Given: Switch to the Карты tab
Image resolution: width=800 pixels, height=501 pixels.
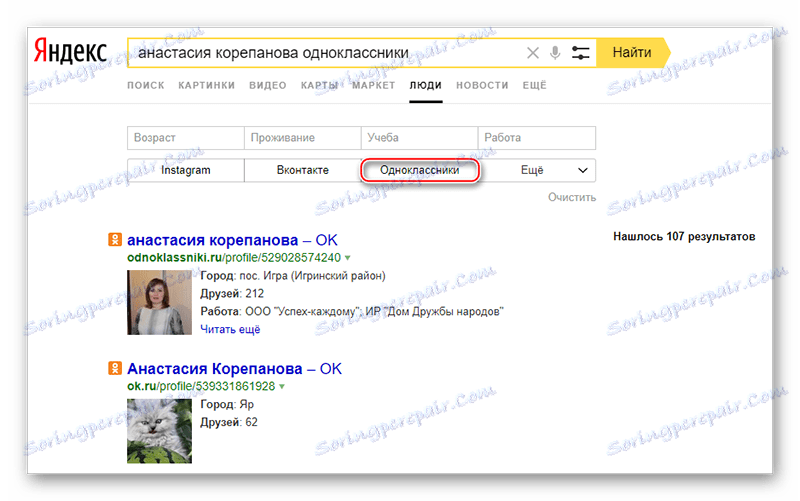Looking at the screenshot, I should [319, 85].
